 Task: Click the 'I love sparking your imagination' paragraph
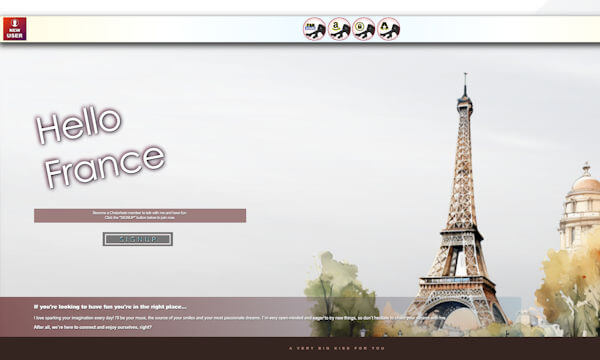click(240, 318)
